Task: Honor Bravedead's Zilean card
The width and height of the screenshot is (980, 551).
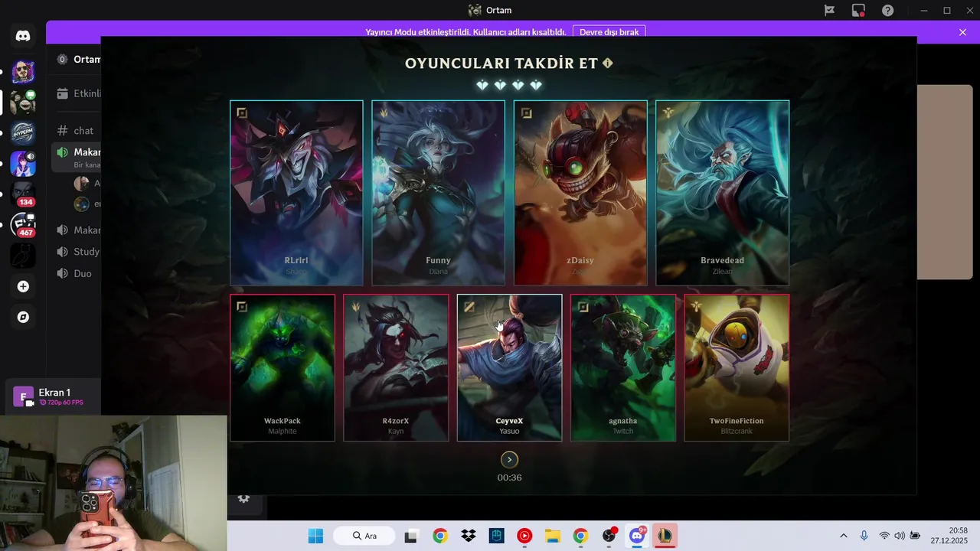Action: [x=722, y=193]
